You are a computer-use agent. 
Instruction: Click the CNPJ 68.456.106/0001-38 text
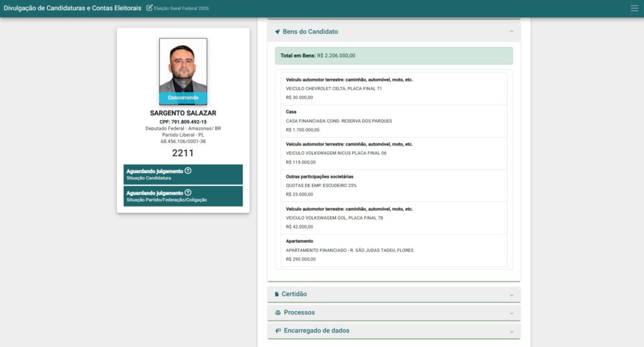[x=183, y=142]
